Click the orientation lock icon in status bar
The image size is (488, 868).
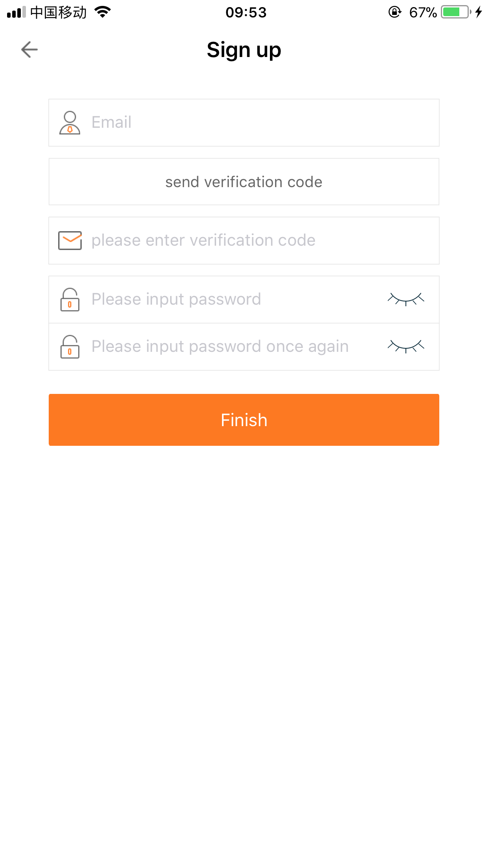coord(394,12)
